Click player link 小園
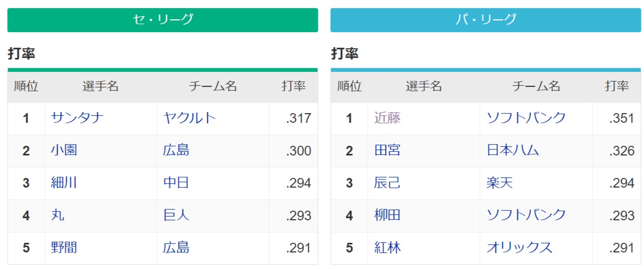This screenshot has height=269, width=644. pos(64,151)
